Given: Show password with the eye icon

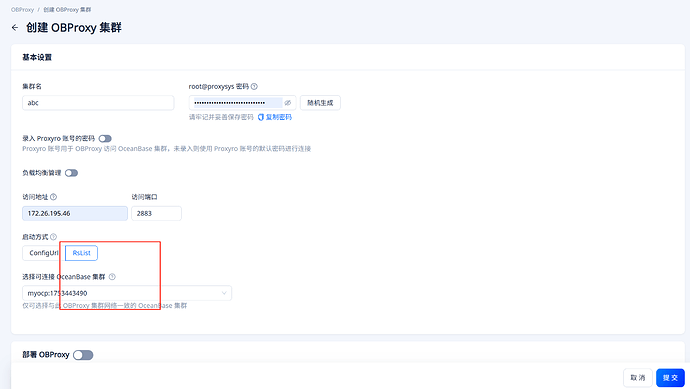Looking at the screenshot, I should (x=288, y=103).
